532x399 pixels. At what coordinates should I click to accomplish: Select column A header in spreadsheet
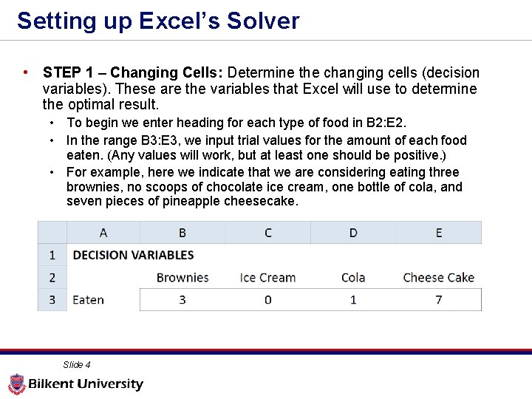(x=103, y=233)
